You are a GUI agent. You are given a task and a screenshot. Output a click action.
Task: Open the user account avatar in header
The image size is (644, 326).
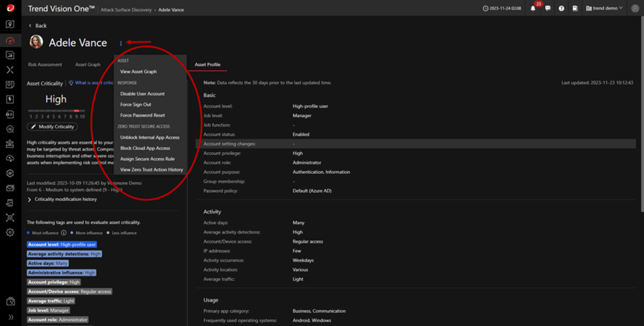point(635,8)
